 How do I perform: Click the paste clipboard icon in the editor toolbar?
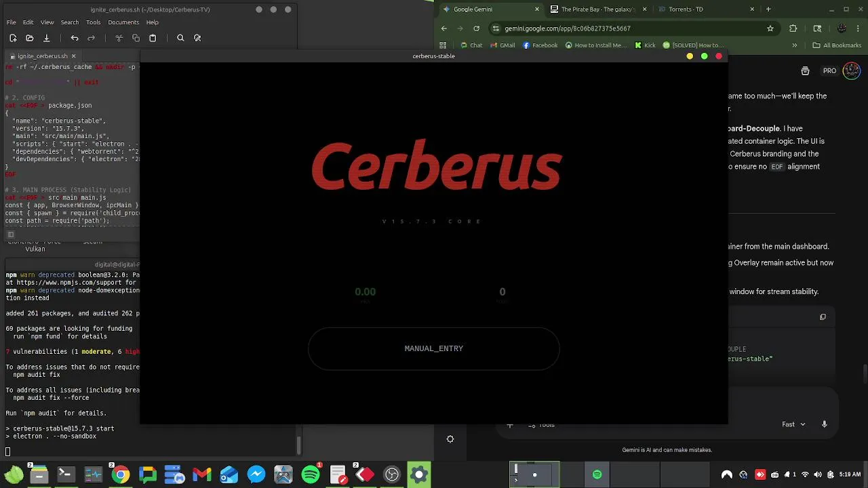click(153, 38)
